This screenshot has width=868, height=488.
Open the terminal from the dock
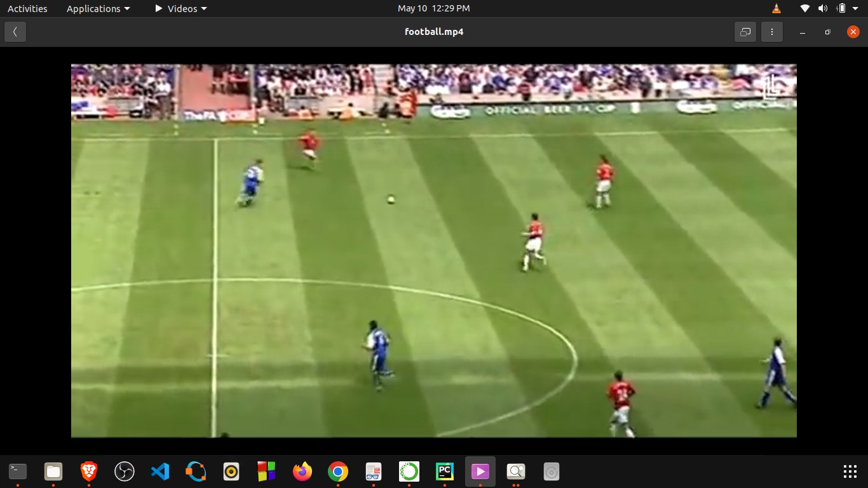click(17, 472)
